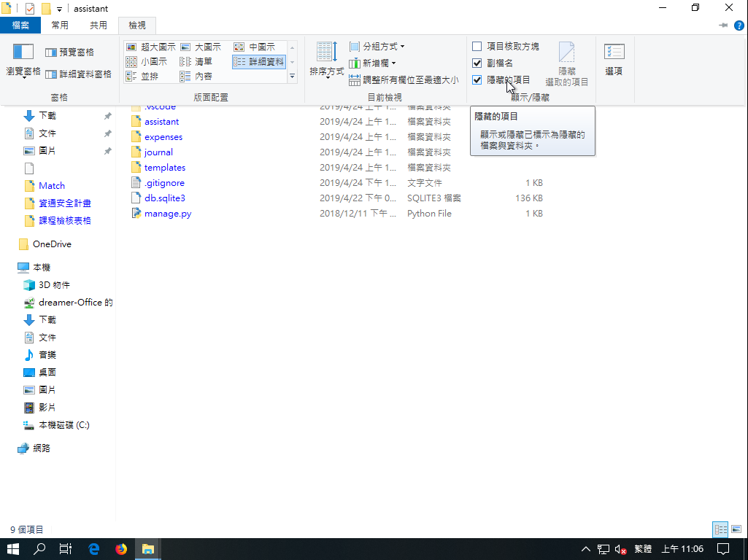
Task: Open Firefox from the taskbar
Action: 121,549
